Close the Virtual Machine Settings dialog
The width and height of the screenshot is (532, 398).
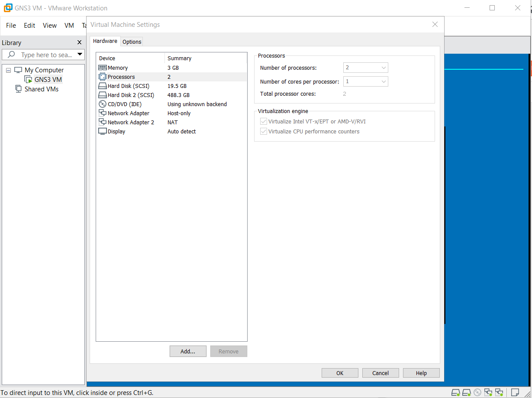pyautogui.click(x=435, y=24)
